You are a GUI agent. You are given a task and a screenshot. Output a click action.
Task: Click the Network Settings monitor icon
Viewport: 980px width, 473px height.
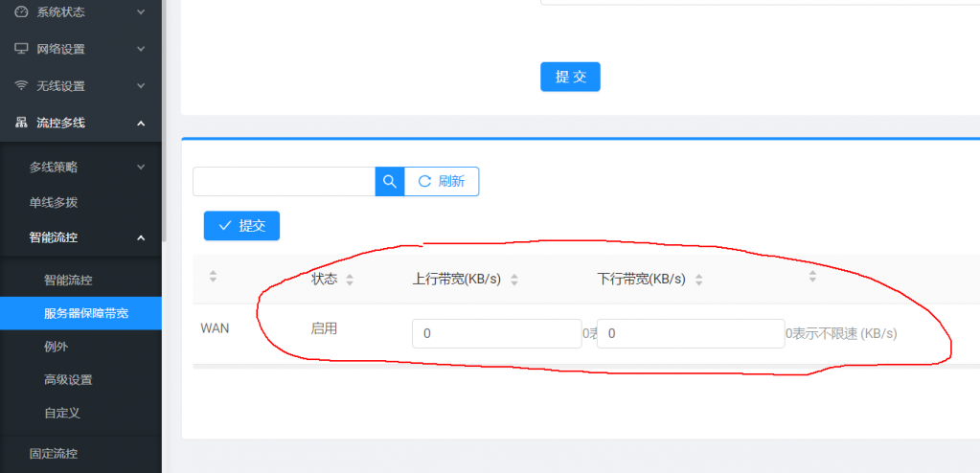coord(21,49)
